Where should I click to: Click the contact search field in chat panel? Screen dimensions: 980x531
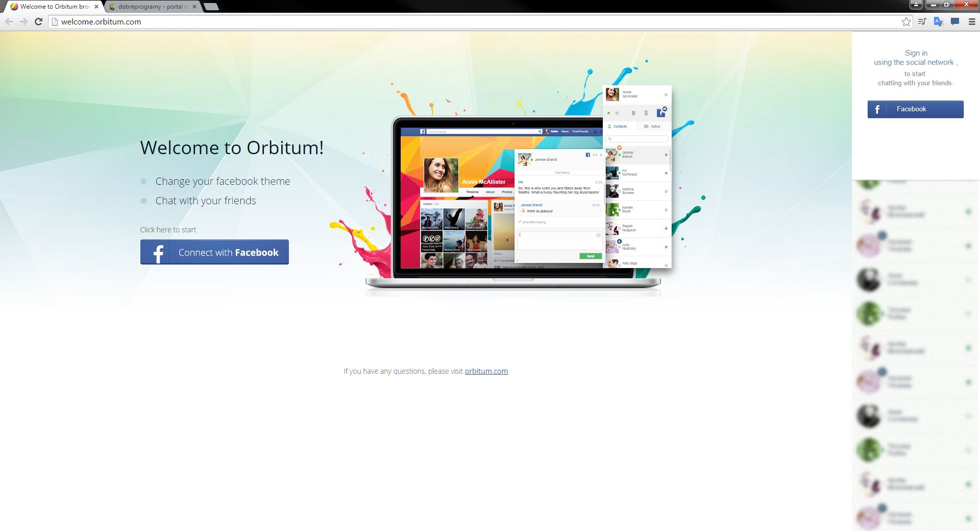click(638, 139)
